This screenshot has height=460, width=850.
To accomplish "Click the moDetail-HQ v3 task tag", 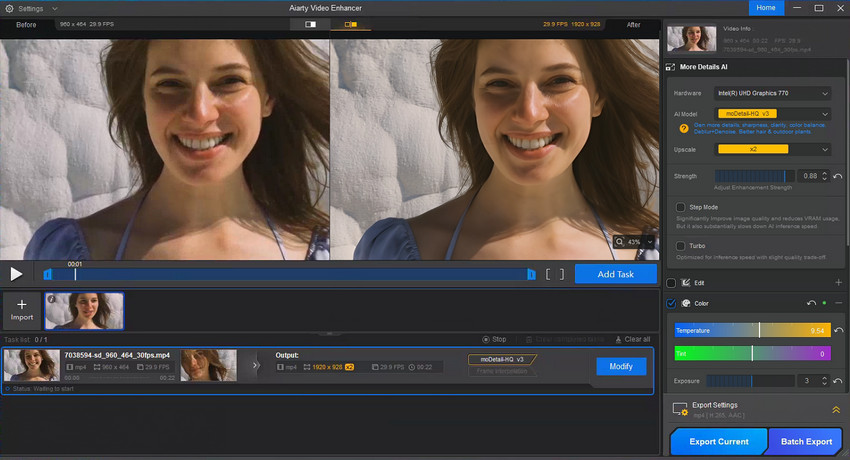I will pos(502,359).
